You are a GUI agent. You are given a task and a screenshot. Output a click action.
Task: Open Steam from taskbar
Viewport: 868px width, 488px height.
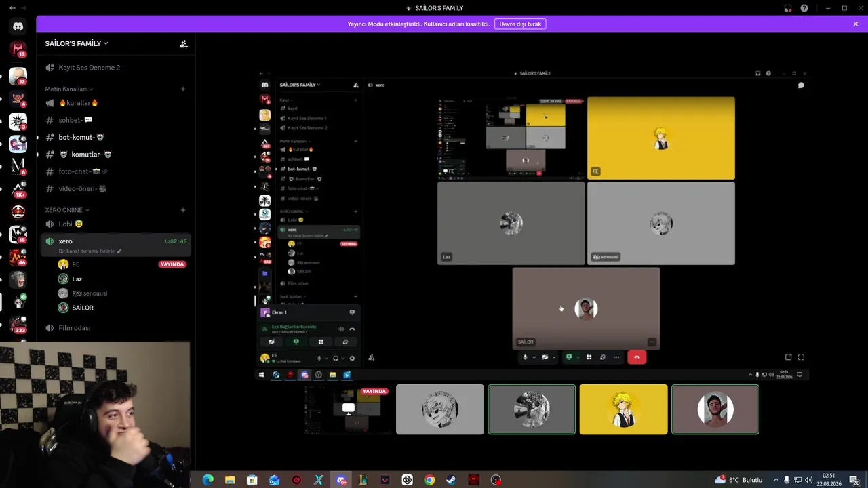pyautogui.click(x=452, y=480)
